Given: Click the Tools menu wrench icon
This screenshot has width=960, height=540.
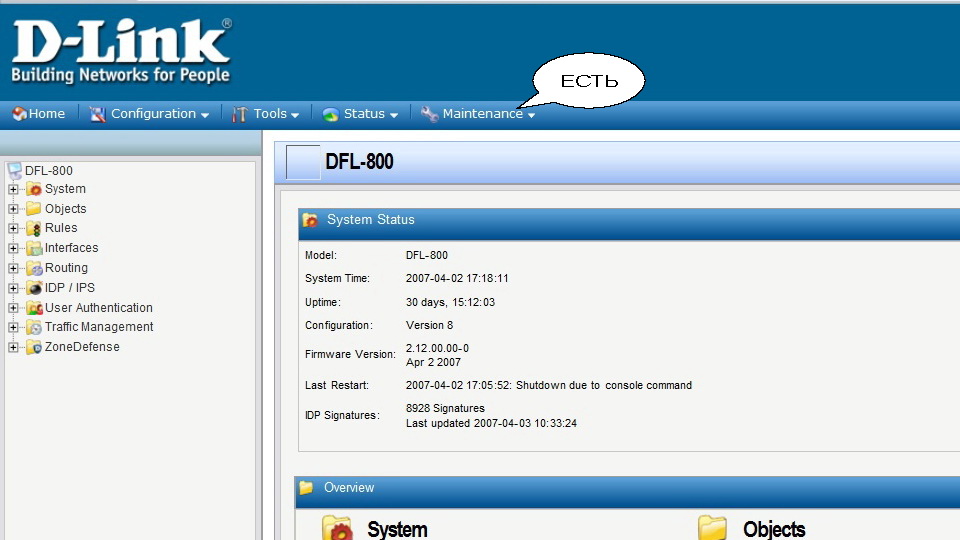Looking at the screenshot, I should pos(239,114).
